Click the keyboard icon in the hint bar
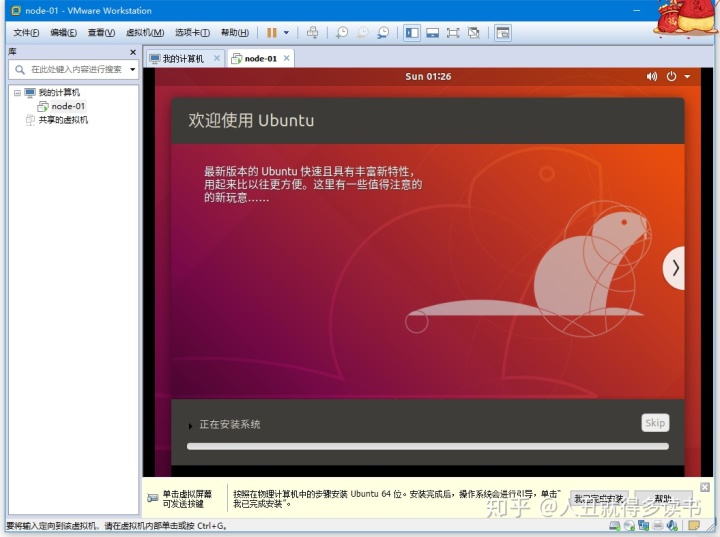Image resolution: width=720 pixels, height=537 pixels. pyautogui.click(x=152, y=498)
